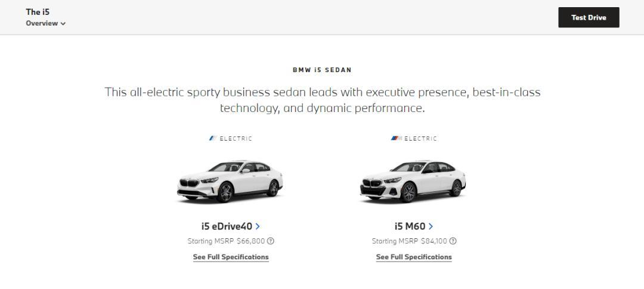The width and height of the screenshot is (644, 289).
Task: Click the ELECTRIC label above eDrive40
Action: pos(236,139)
